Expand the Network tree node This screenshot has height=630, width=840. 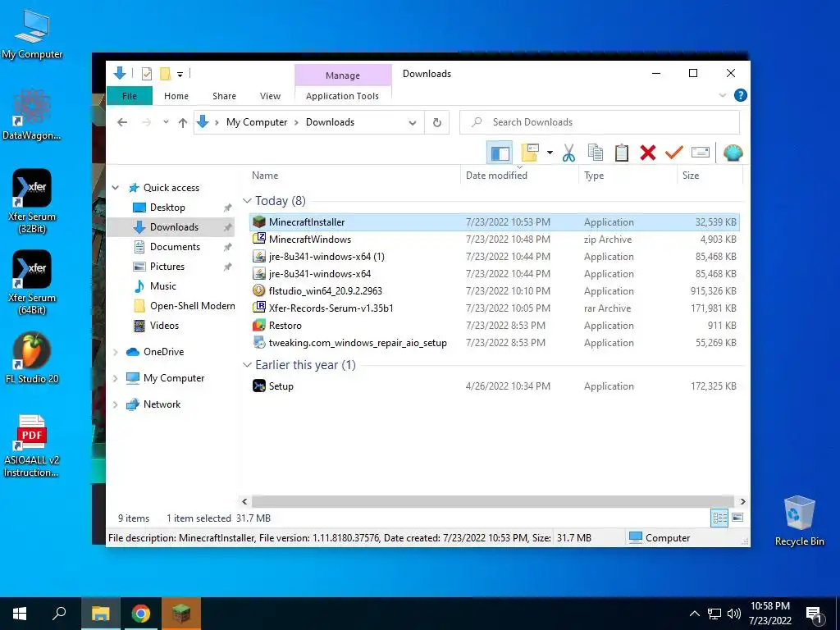[115, 404]
